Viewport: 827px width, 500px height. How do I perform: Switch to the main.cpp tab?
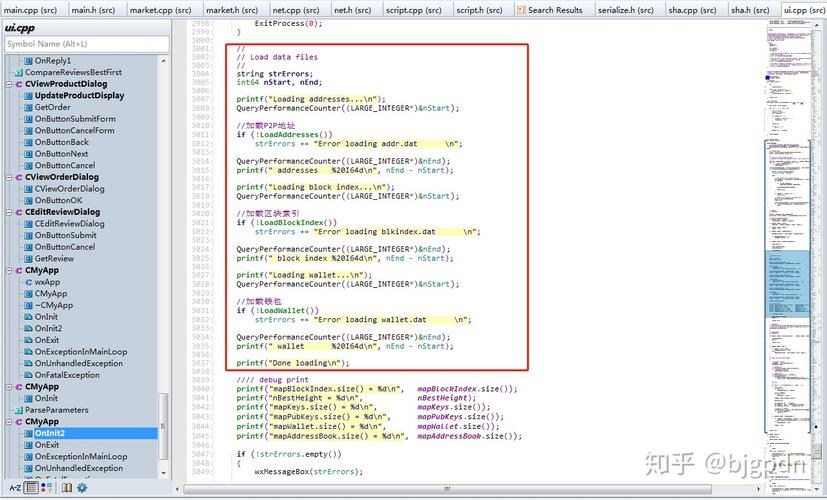pos(30,9)
